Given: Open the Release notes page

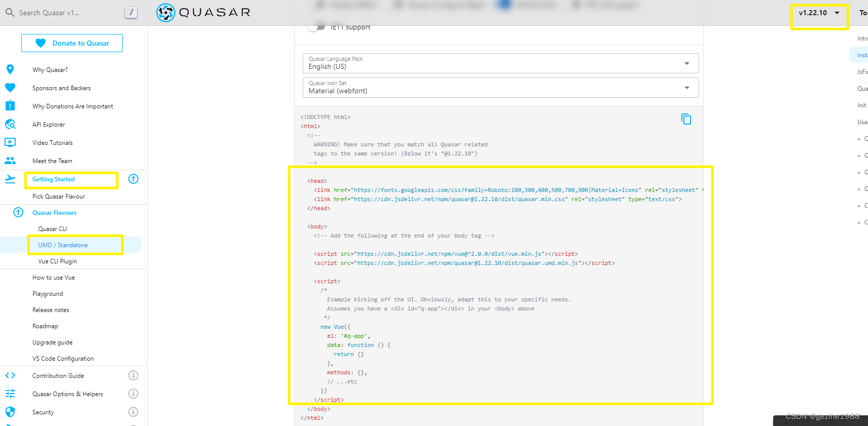Looking at the screenshot, I should (51, 310).
